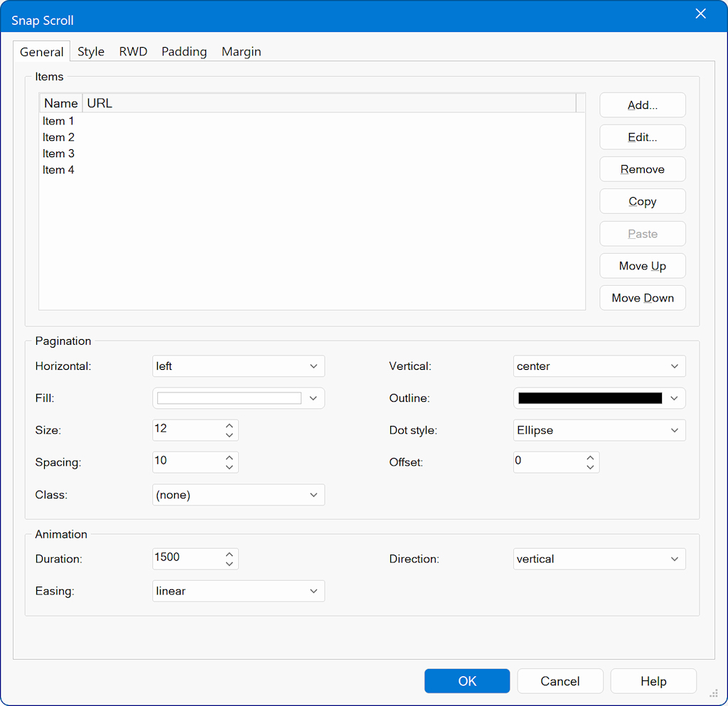728x706 pixels.
Task: Pick the white Fill color swatch
Action: (x=229, y=398)
